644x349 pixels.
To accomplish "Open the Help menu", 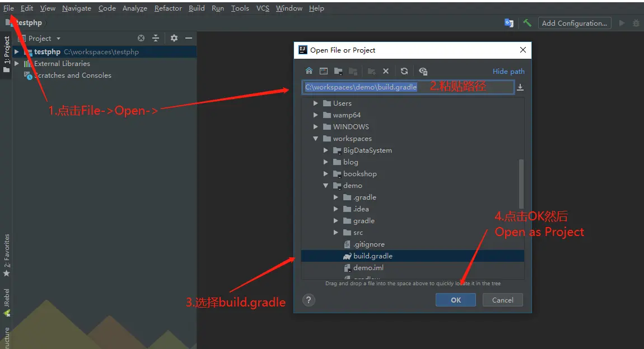I will click(x=316, y=8).
